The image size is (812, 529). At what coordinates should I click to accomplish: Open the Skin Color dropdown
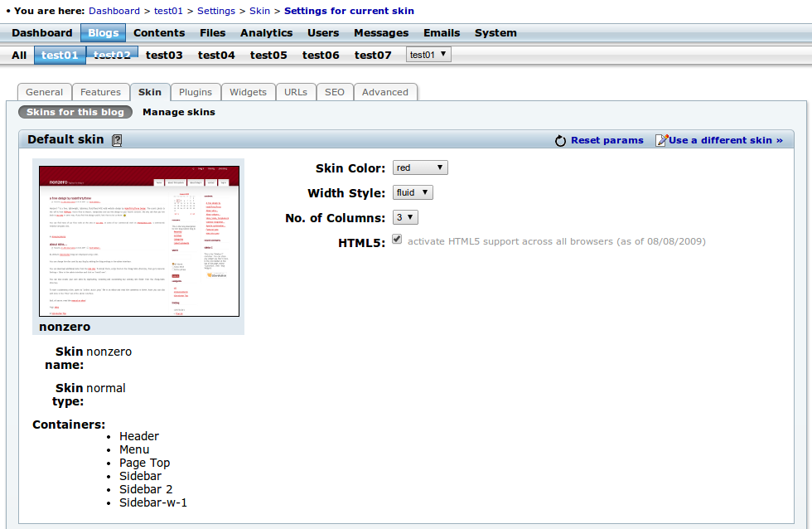click(x=420, y=167)
